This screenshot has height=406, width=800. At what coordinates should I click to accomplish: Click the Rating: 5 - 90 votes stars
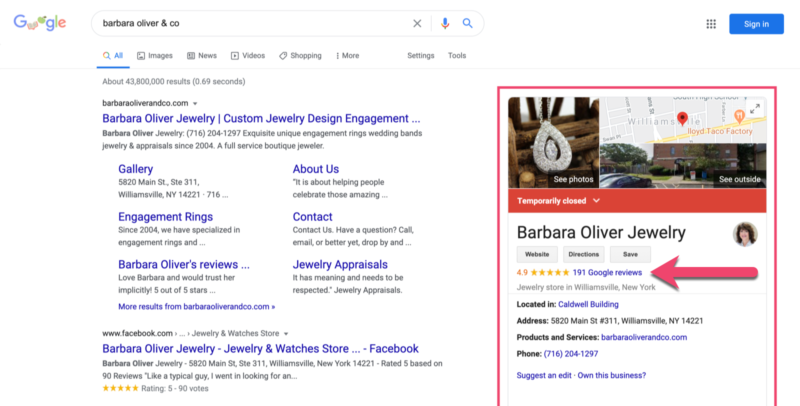(x=120, y=388)
